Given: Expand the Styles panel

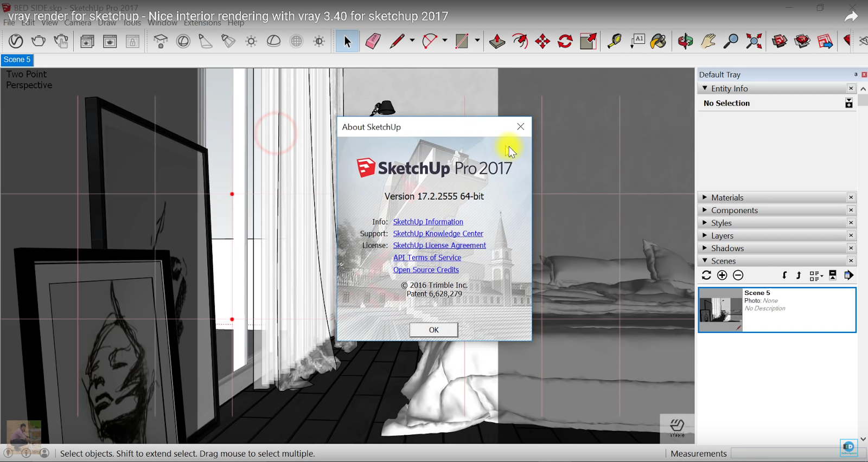Looking at the screenshot, I should pos(705,223).
